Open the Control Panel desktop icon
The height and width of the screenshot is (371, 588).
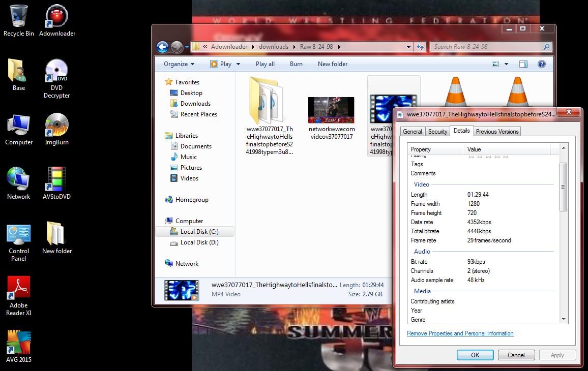pos(19,242)
